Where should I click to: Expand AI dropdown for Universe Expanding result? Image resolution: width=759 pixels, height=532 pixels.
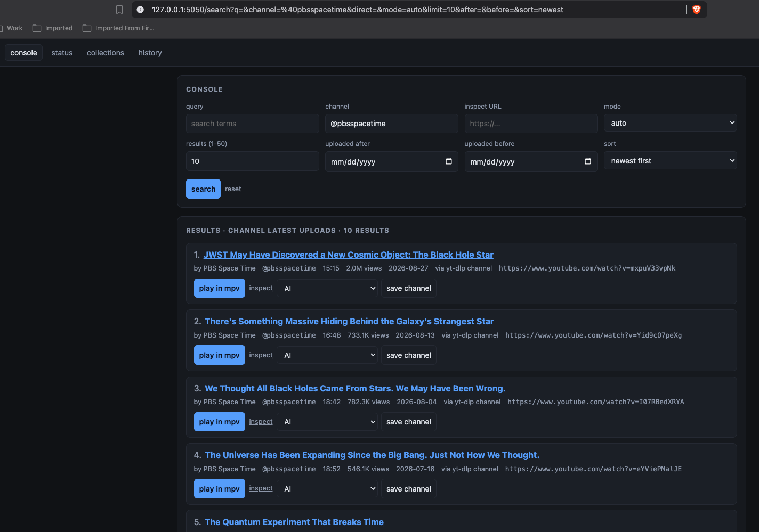(327, 489)
